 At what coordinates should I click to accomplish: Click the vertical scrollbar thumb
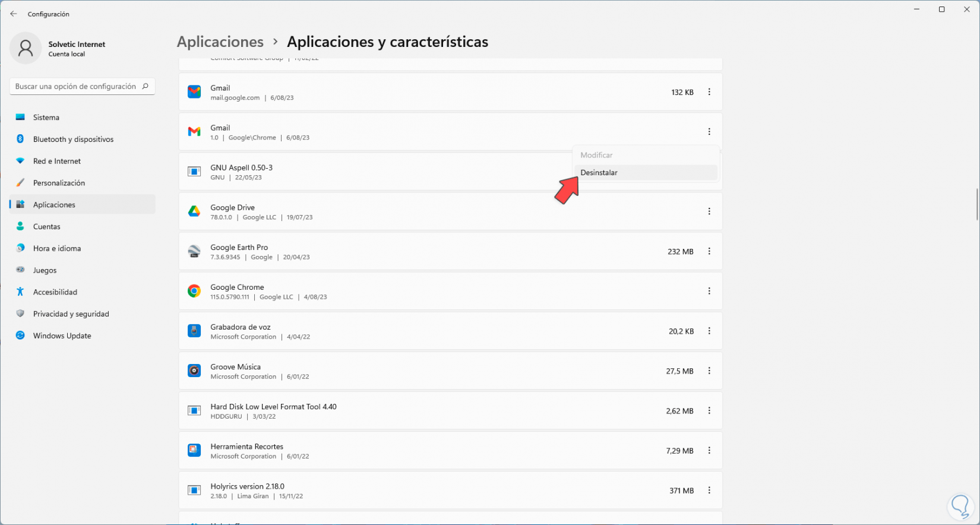click(977, 204)
